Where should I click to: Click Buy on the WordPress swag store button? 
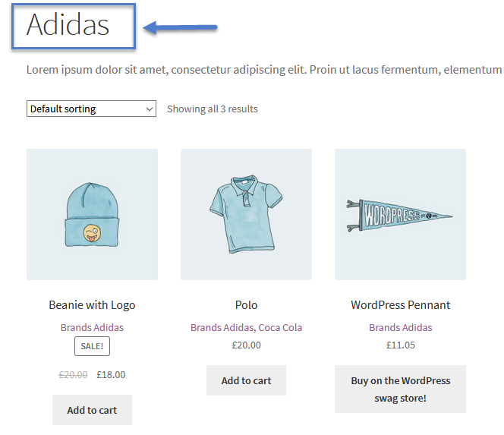click(x=400, y=389)
